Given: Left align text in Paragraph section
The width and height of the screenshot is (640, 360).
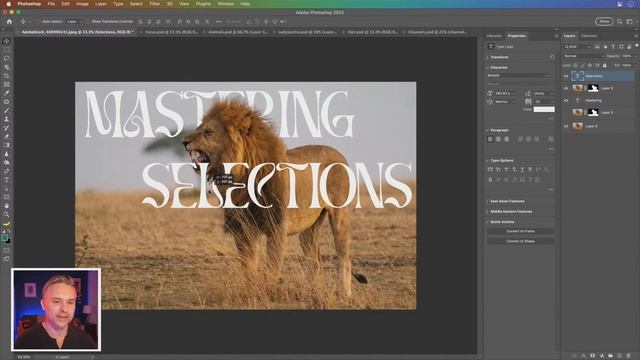Looking at the screenshot, I should 490,139.
